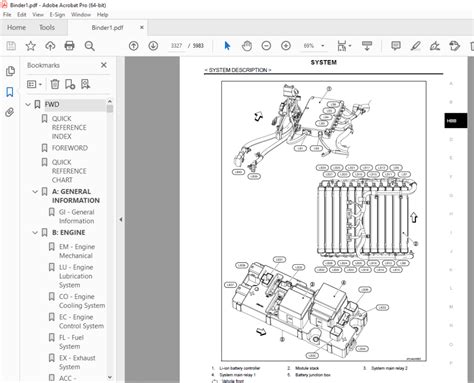
Task: Go to previous page arrow button
Action: pos(133,46)
